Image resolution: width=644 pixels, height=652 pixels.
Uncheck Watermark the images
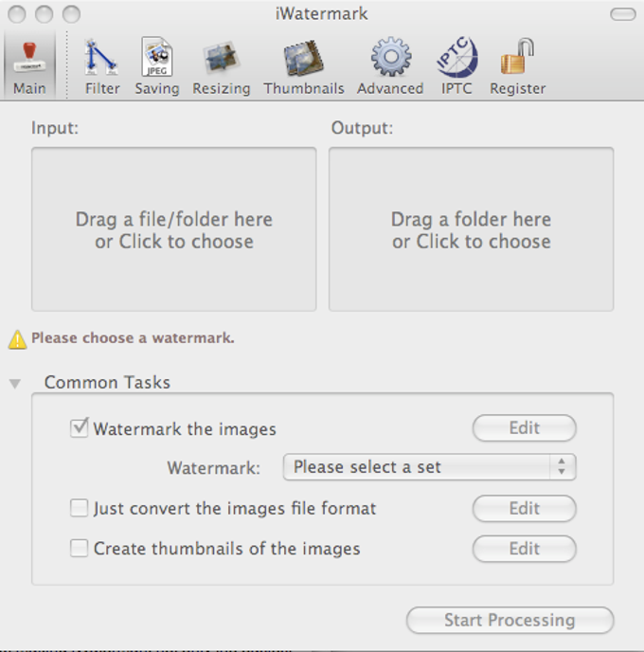[x=79, y=428]
